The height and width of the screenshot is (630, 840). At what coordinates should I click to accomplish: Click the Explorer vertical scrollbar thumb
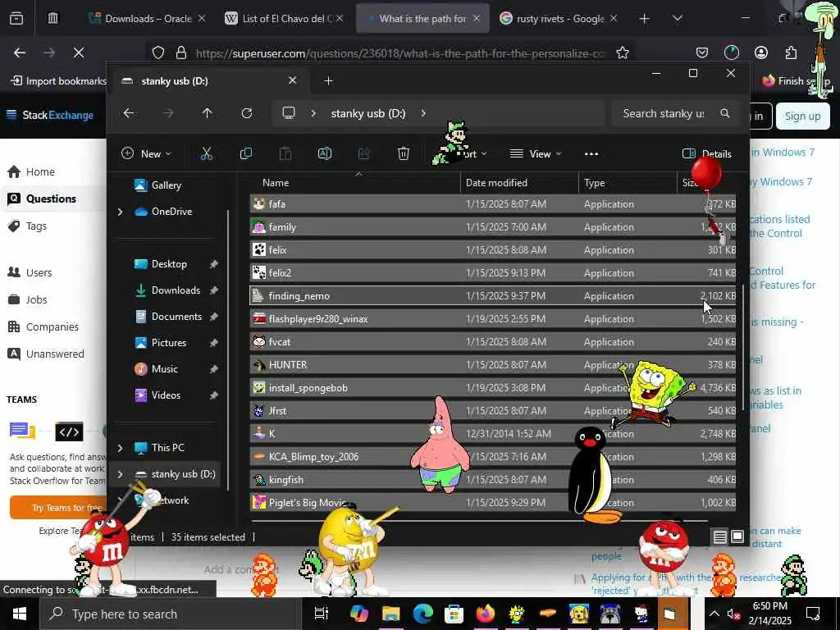[743, 347]
